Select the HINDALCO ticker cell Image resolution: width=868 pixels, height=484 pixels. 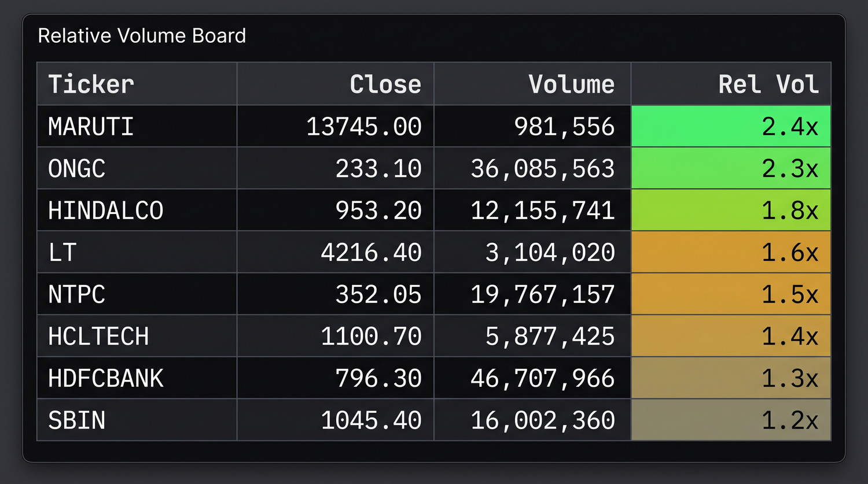pos(137,210)
